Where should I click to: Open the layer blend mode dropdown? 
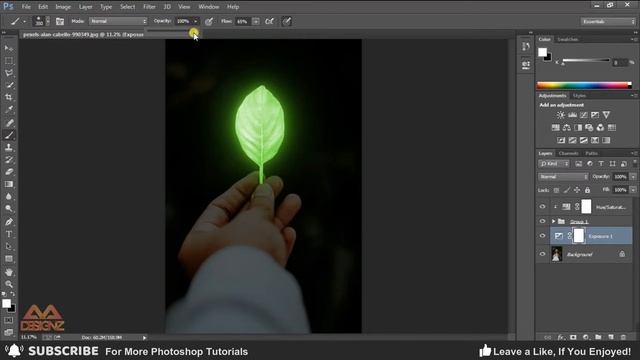563,177
